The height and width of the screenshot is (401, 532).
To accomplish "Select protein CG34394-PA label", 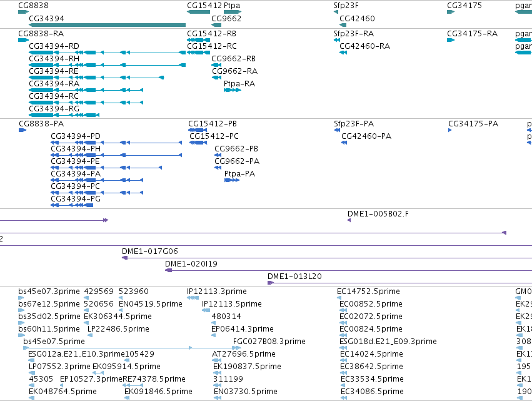I will pos(76,174).
